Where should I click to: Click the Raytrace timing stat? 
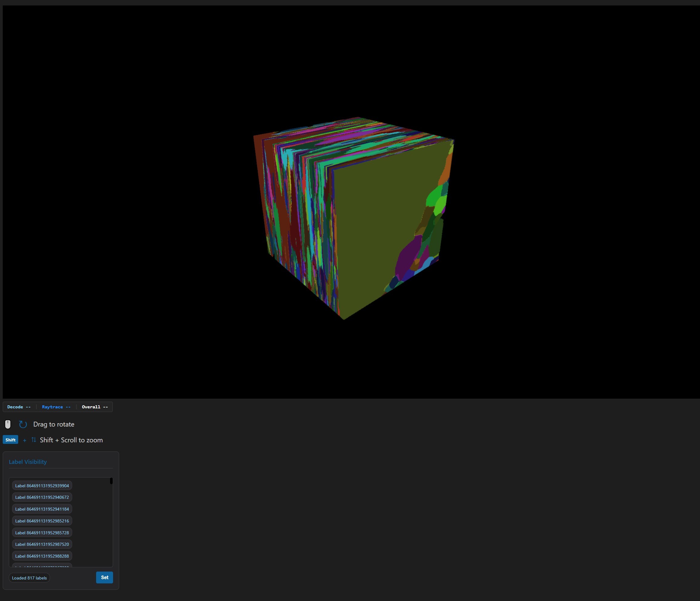[56, 407]
